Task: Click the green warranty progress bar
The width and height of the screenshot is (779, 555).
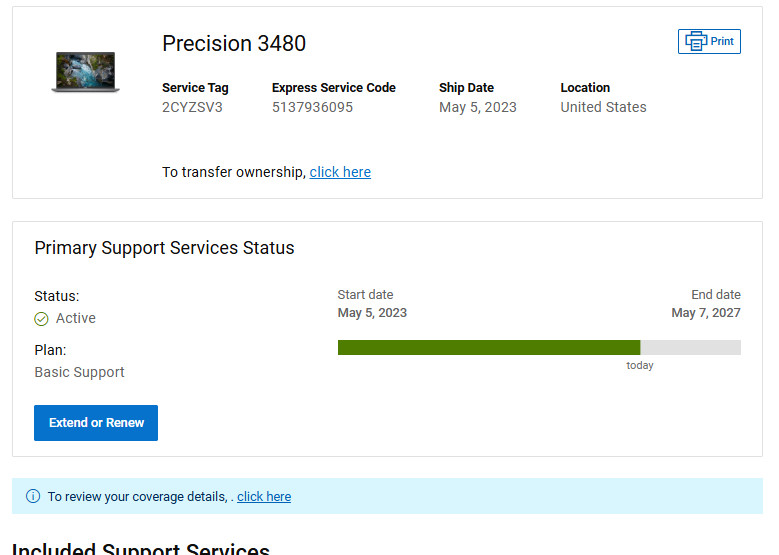Action: [489, 347]
